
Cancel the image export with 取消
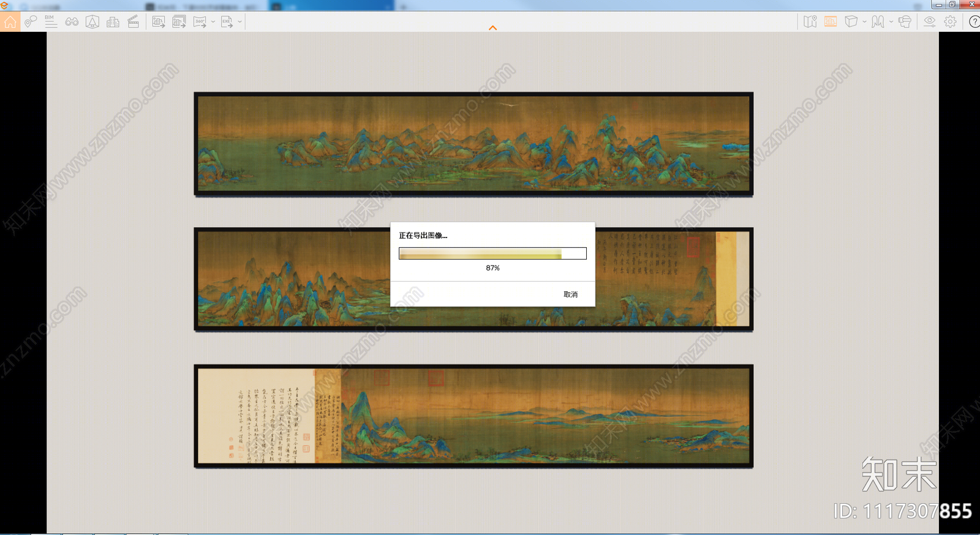[x=570, y=294]
